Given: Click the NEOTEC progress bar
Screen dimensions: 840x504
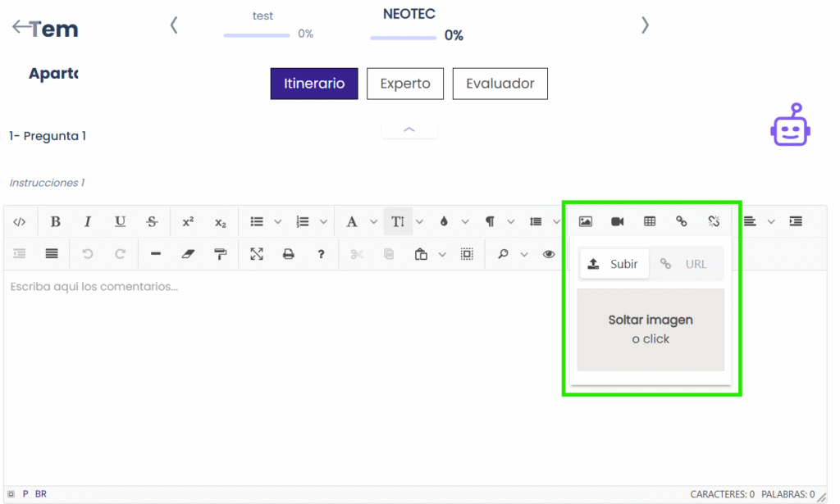Looking at the screenshot, I should tap(404, 38).
